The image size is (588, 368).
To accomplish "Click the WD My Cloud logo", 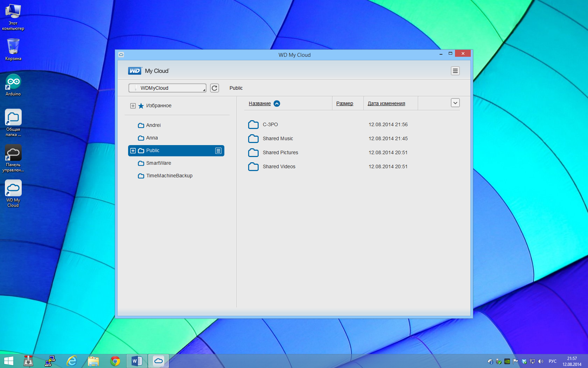I will [x=149, y=71].
